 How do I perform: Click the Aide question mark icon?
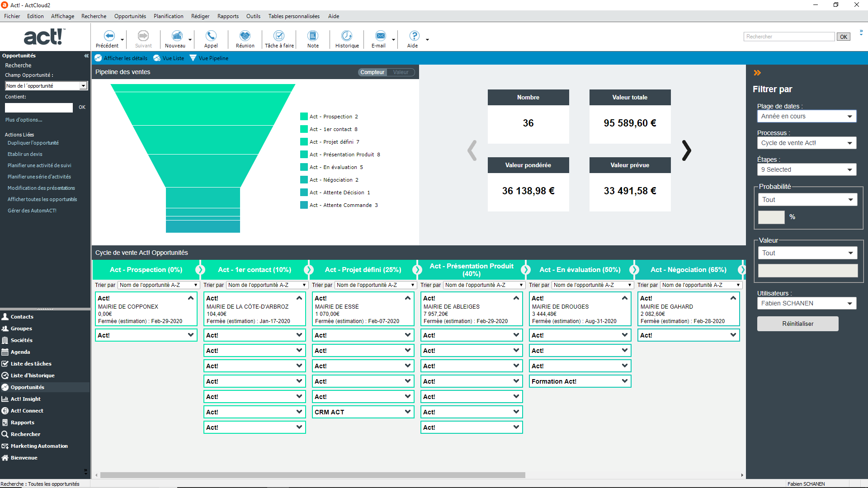click(x=414, y=36)
